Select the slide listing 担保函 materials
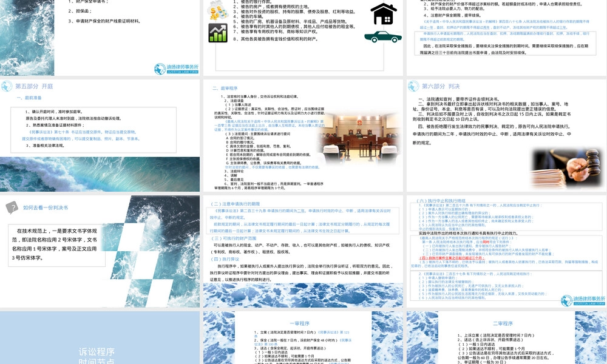 coord(100,38)
